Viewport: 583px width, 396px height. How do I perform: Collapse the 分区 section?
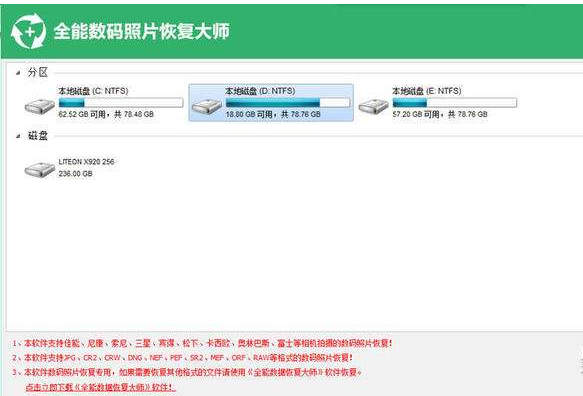coord(18,73)
